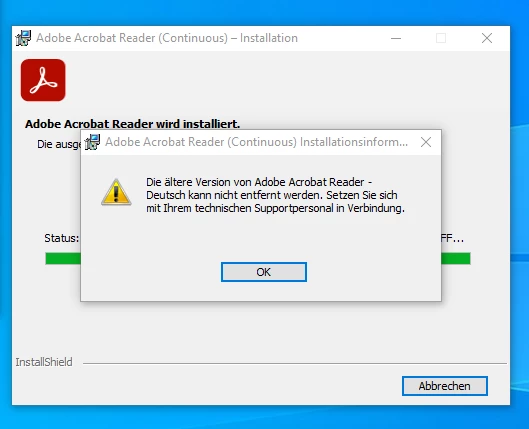Click the installer icon in dialog title bar
This screenshot has height=429, width=529.
tap(92, 142)
